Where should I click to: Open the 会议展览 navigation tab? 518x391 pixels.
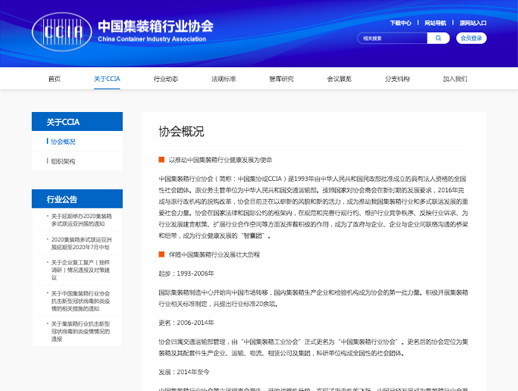(339, 79)
